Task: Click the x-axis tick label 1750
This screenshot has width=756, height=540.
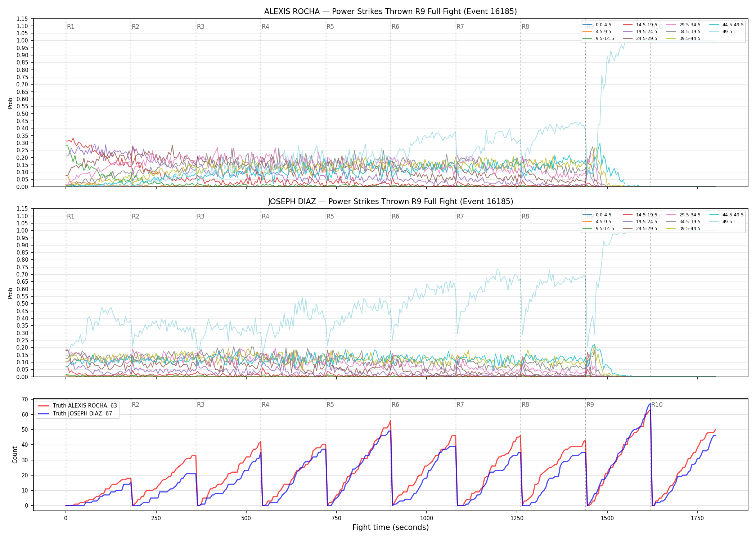Action: point(697,518)
